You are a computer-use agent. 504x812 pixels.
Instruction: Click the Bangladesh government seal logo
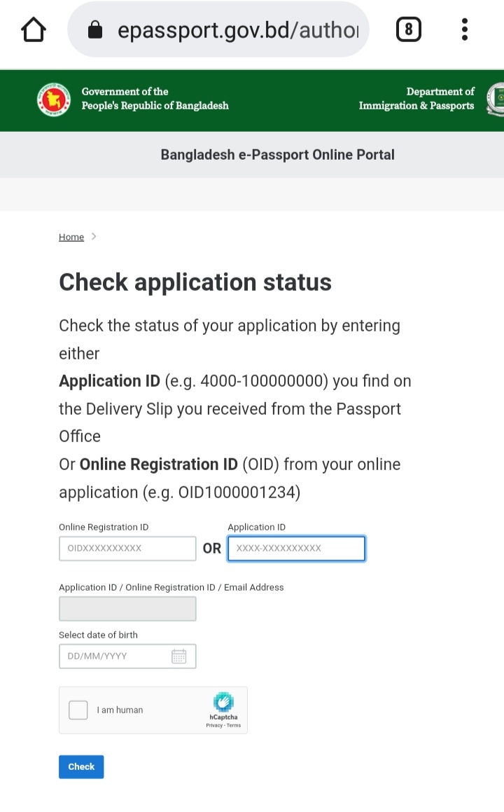54,99
